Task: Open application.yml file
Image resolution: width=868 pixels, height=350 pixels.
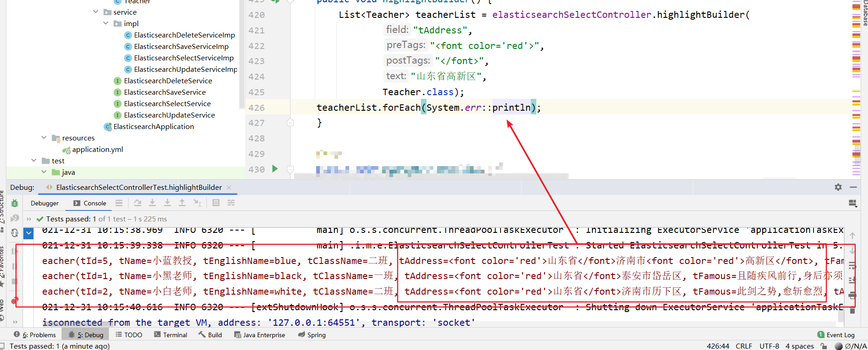Action: 97,149
